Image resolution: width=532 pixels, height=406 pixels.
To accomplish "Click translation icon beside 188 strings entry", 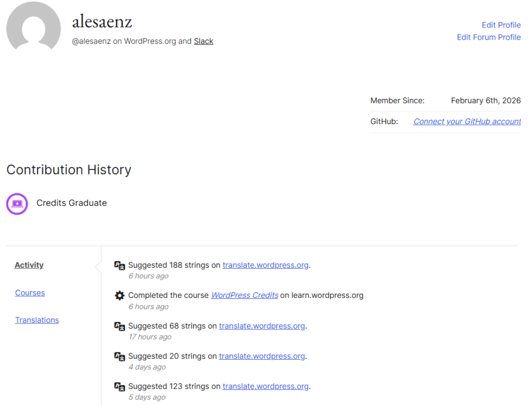I will [x=119, y=266].
